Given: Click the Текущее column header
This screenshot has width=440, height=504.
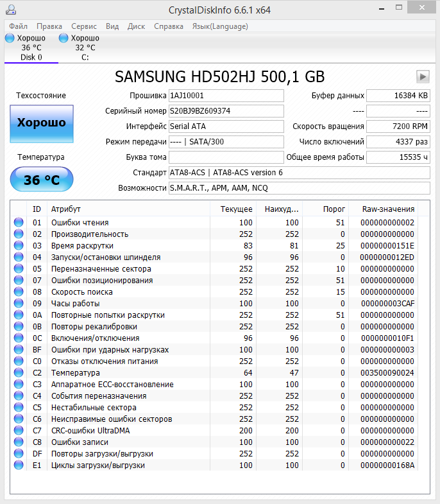Looking at the screenshot, I should (233, 209).
